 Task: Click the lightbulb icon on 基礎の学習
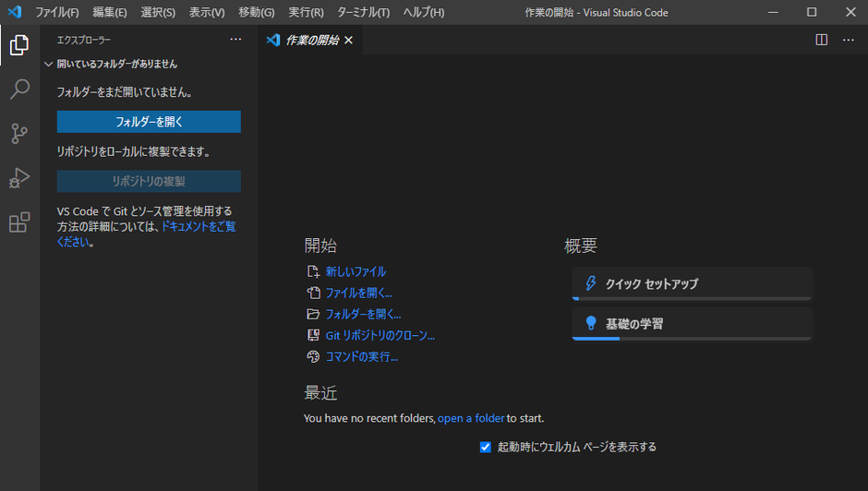[x=591, y=323]
